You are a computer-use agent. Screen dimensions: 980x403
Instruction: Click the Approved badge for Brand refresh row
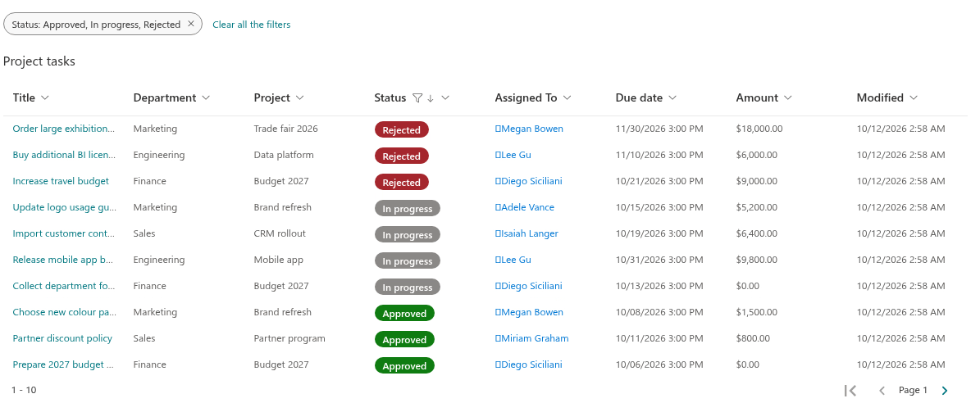pos(404,313)
